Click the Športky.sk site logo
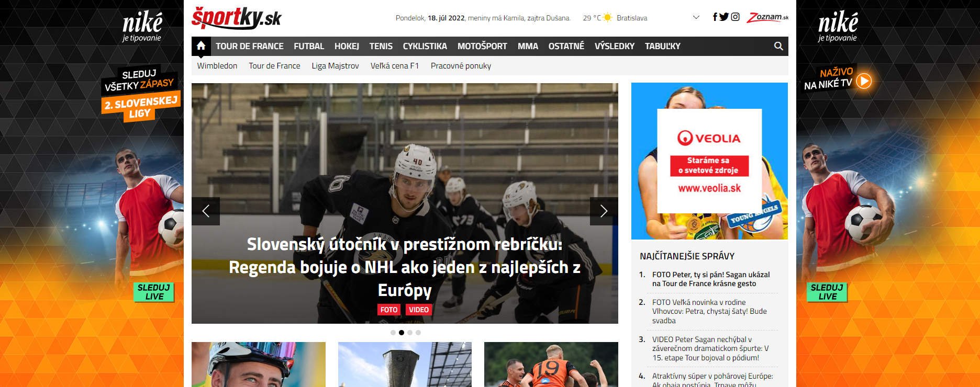This screenshot has height=387, width=980. 236,18
